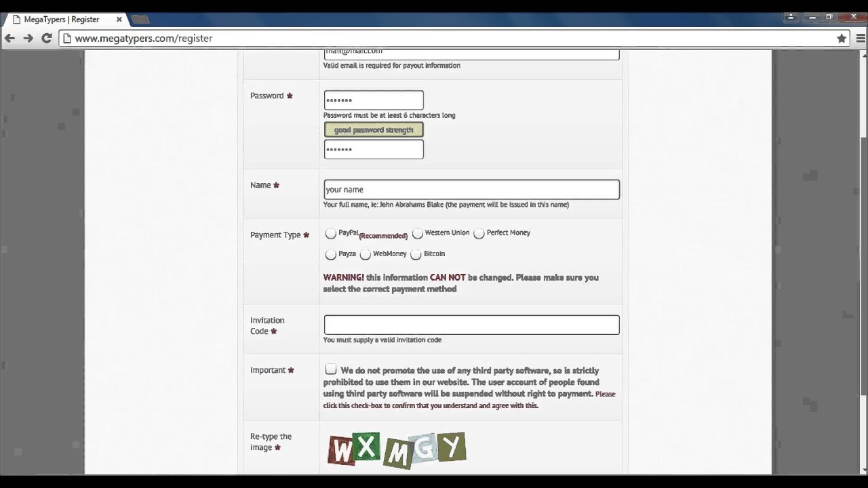Image resolution: width=868 pixels, height=488 pixels.
Task: Open a new tab button
Action: point(140,20)
